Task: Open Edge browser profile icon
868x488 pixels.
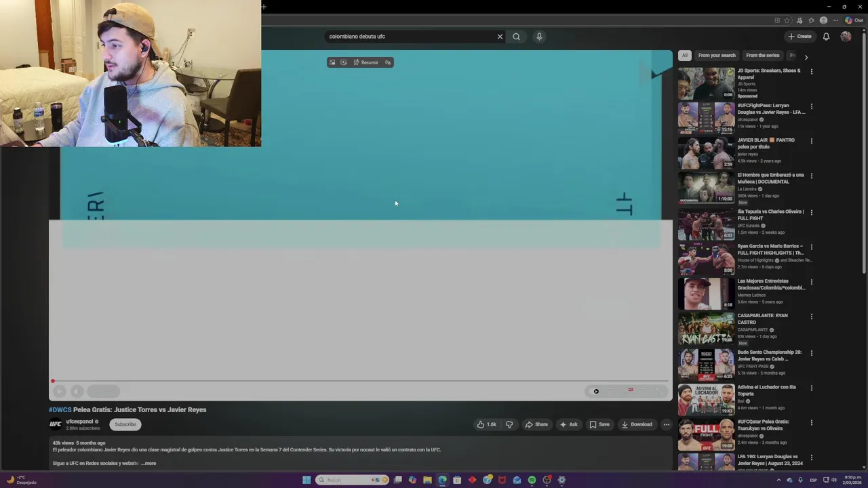Action: (823, 20)
